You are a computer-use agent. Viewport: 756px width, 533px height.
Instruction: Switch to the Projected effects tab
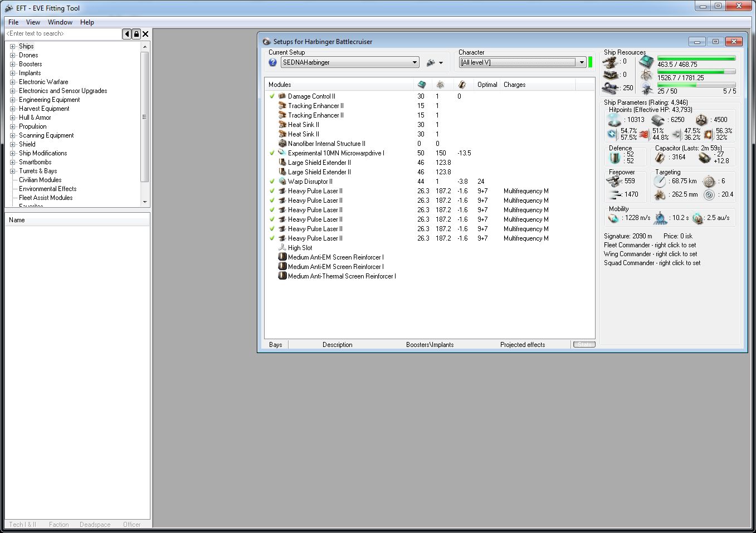(x=523, y=345)
